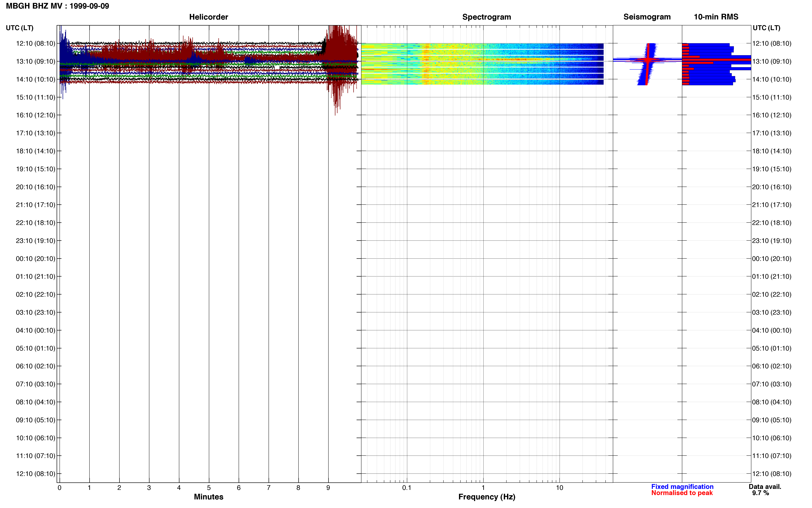Click '23:10 (19:10)' on the RMS-side time axis

click(772, 240)
